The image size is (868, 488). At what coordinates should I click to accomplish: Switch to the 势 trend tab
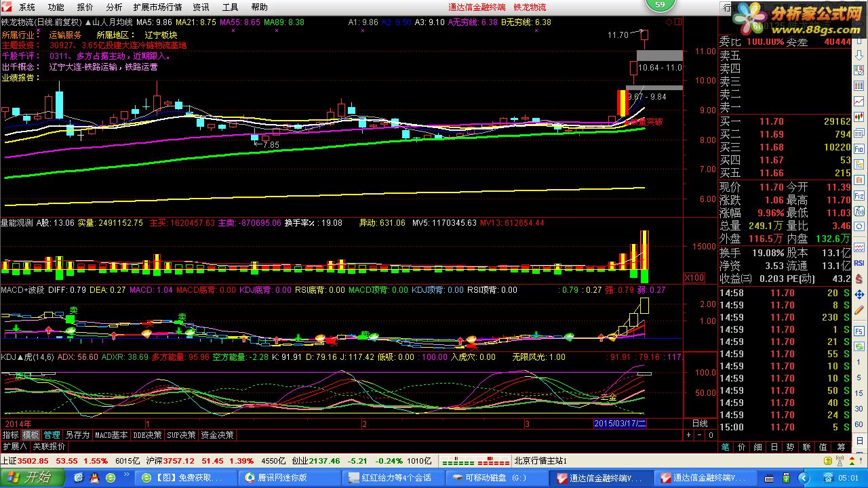click(x=791, y=447)
